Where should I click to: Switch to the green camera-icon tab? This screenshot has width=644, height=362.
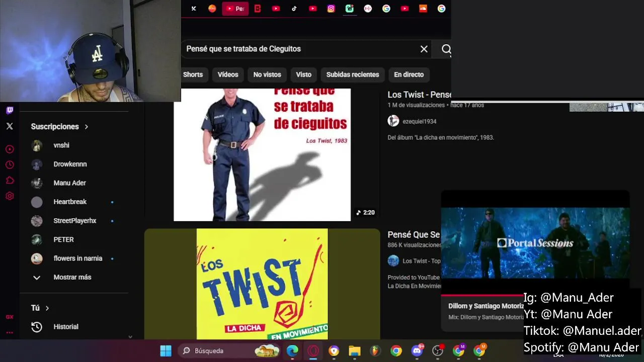350,9
